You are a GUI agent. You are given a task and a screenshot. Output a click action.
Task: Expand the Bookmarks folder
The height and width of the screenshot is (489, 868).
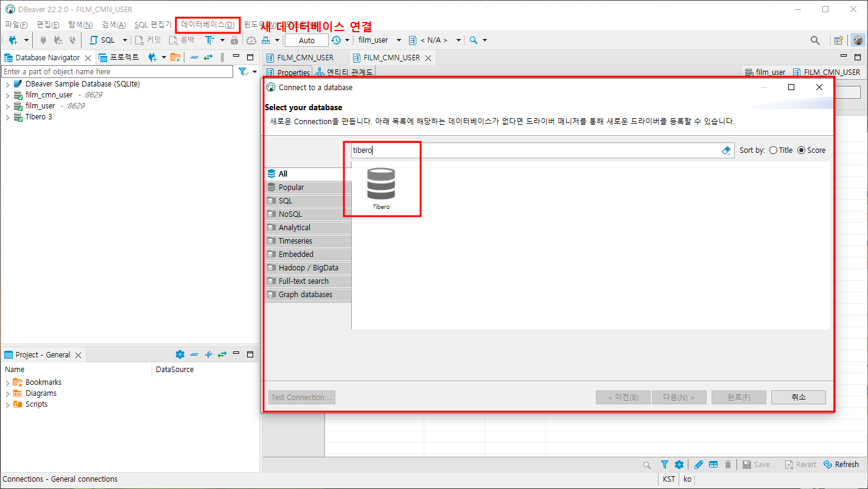tap(7, 382)
